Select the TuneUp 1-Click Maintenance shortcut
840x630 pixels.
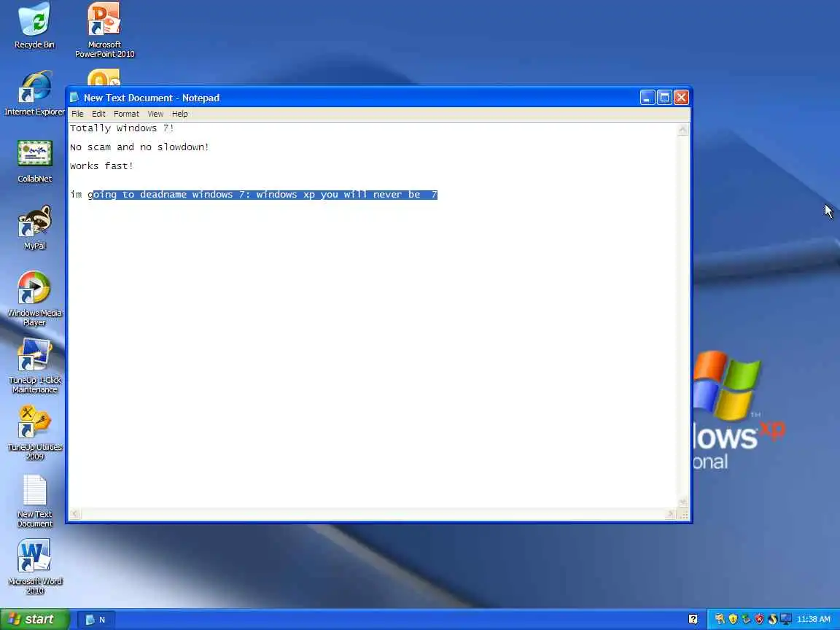point(34,366)
